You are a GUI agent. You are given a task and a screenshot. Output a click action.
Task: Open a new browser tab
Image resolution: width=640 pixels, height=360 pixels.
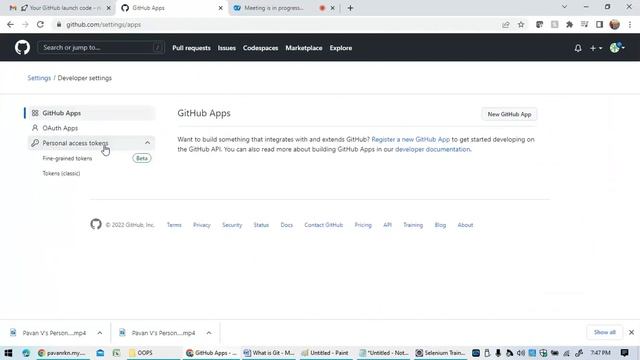[x=350, y=8]
